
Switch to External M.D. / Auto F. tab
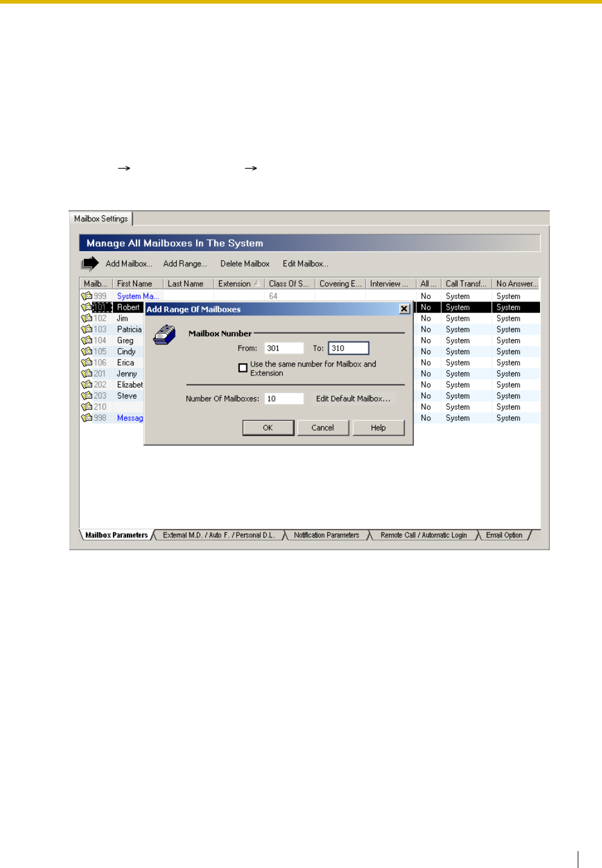click(x=218, y=535)
